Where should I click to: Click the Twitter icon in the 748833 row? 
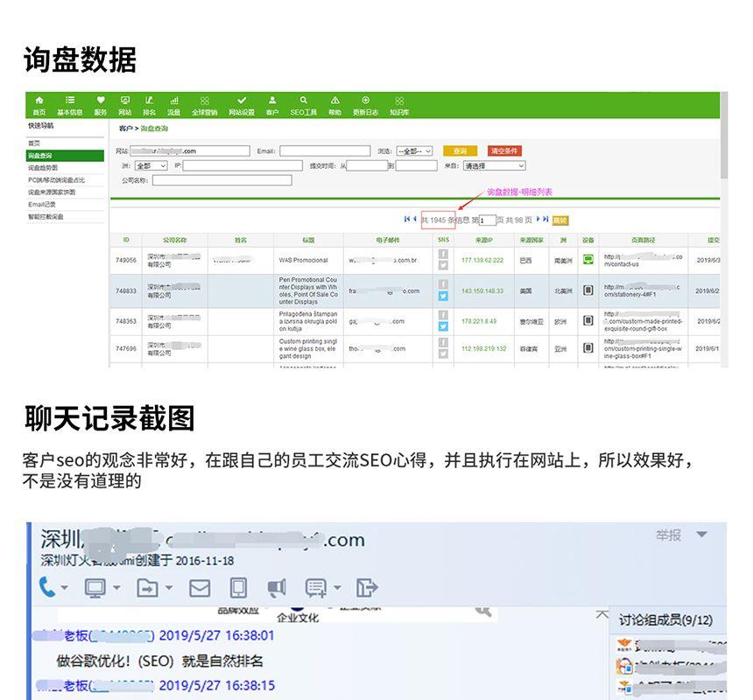[x=443, y=297]
